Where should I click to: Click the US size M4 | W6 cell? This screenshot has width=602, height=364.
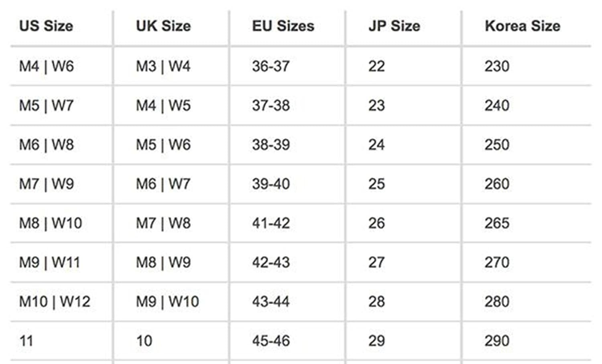[47, 66]
